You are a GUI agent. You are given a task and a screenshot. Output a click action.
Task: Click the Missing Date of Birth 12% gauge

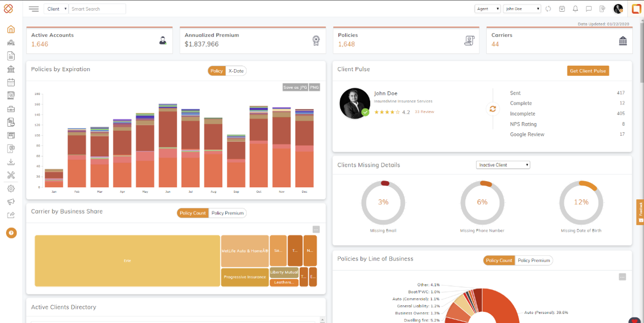[581, 202]
